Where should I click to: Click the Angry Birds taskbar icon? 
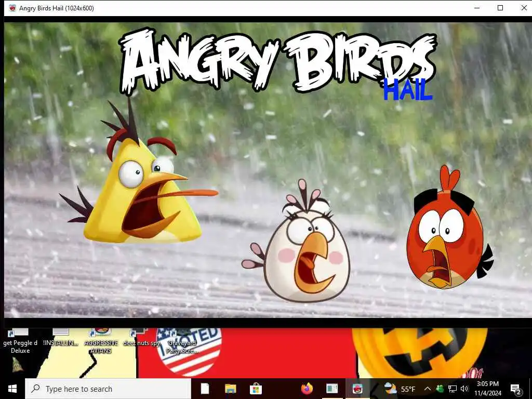(x=357, y=389)
